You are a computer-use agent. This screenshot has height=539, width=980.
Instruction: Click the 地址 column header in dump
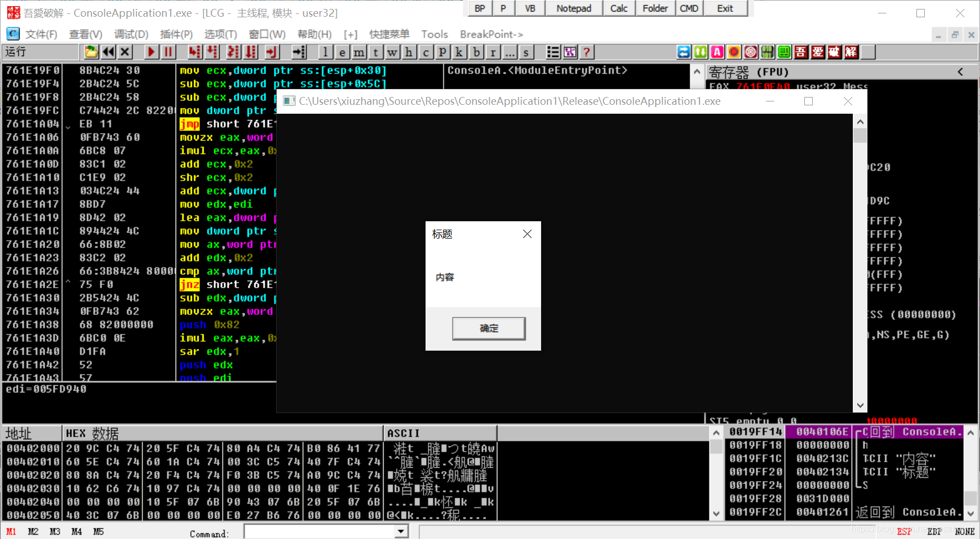point(32,433)
